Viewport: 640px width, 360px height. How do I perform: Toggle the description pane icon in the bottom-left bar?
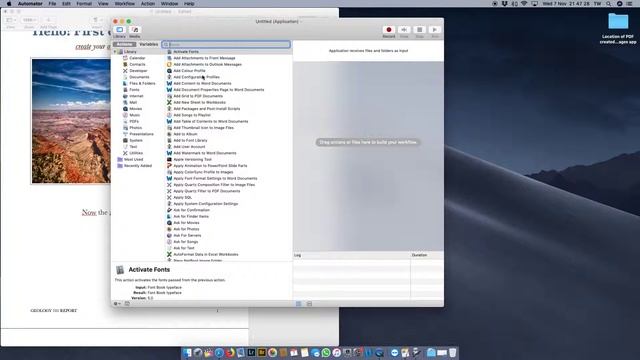tap(127, 304)
